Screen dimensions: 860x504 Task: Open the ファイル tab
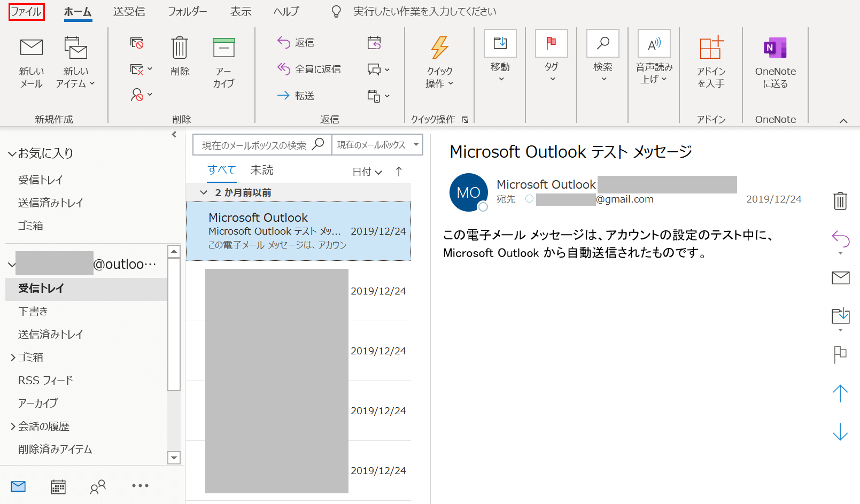tap(26, 12)
